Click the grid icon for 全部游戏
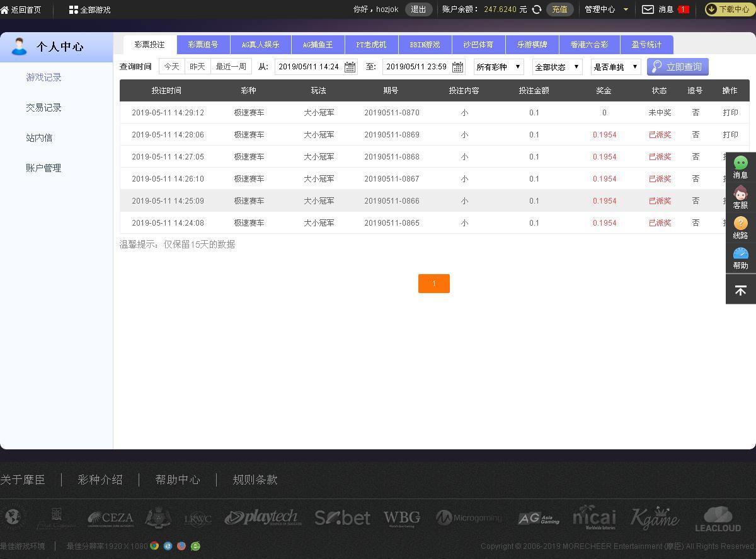 [x=74, y=10]
